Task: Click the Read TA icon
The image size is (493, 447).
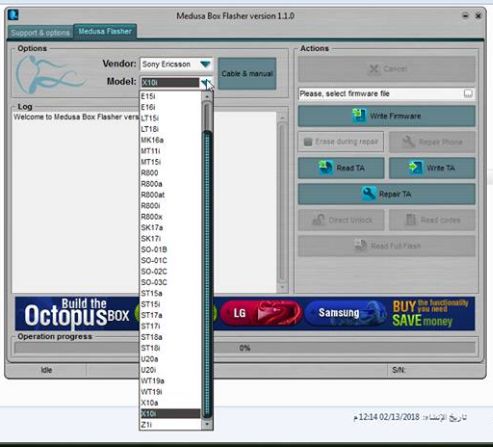Action: point(326,167)
